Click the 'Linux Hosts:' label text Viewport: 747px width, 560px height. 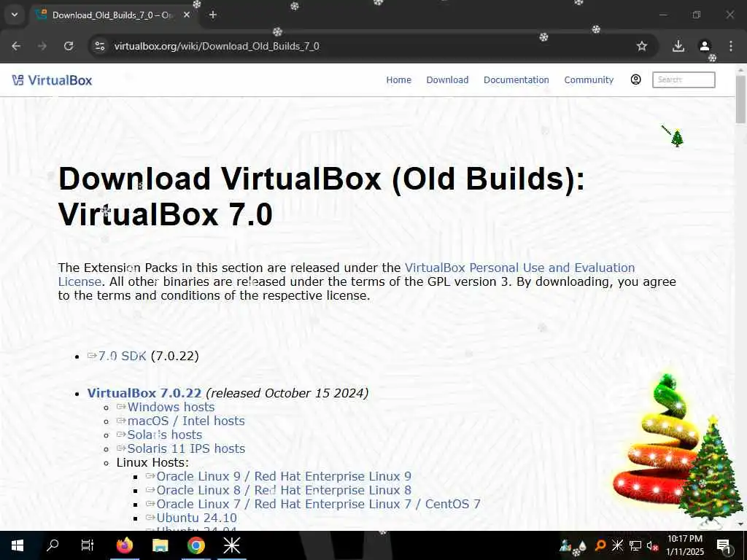point(152,462)
